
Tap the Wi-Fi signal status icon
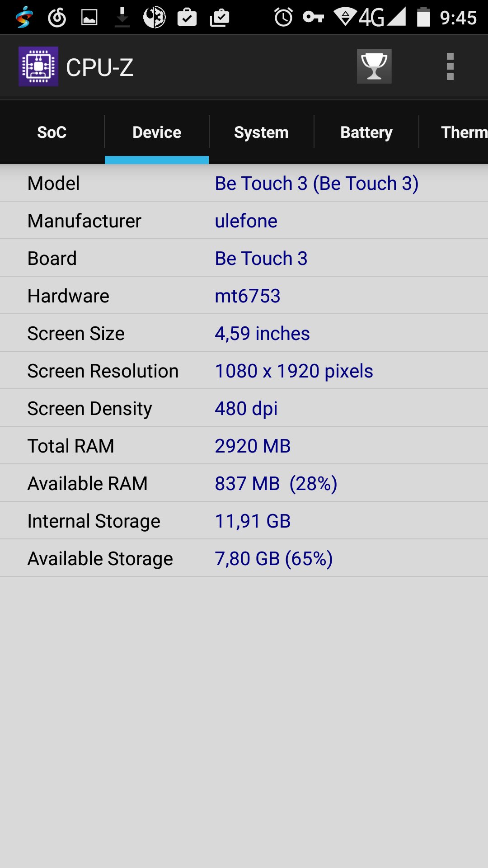point(345,17)
